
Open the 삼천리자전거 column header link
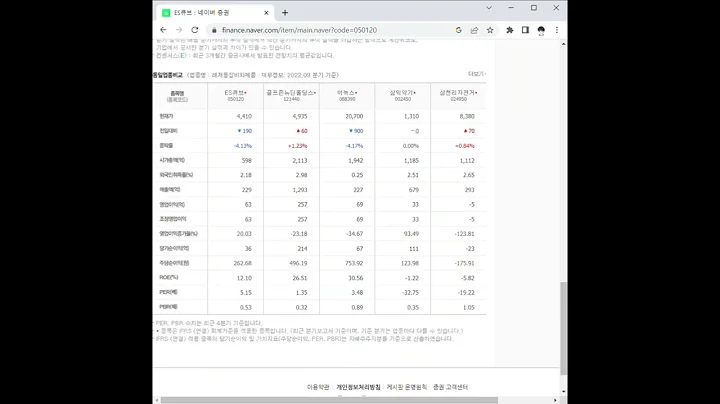coord(458,95)
